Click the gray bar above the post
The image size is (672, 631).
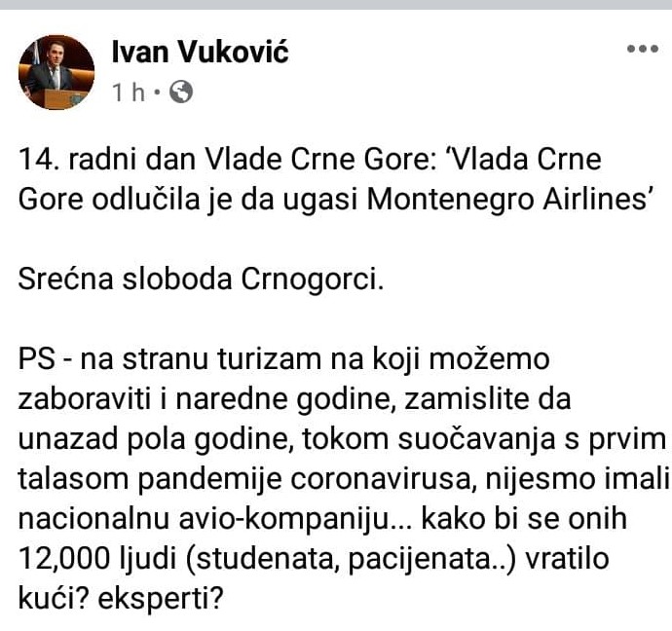click(x=336, y=5)
